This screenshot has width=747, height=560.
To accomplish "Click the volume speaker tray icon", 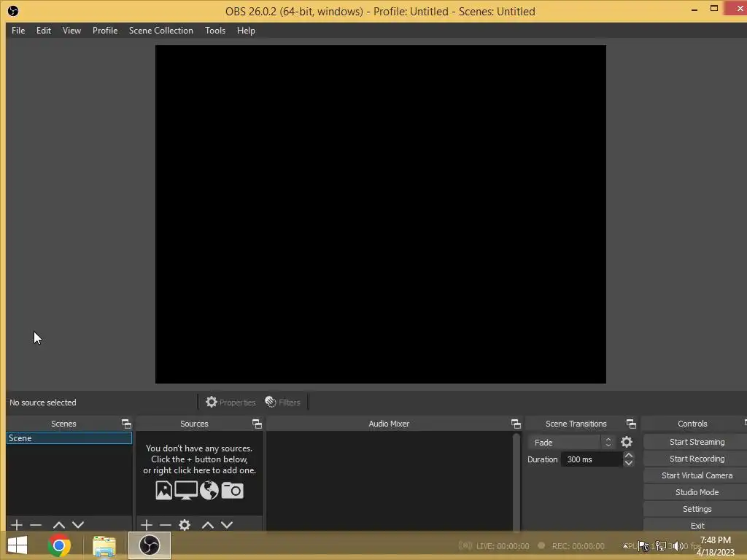I will (x=678, y=546).
